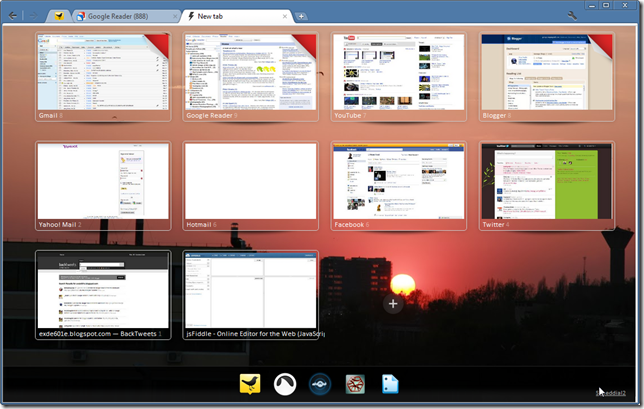
Task: Open the Facebook speed dial thumbnail
Action: [x=398, y=181]
